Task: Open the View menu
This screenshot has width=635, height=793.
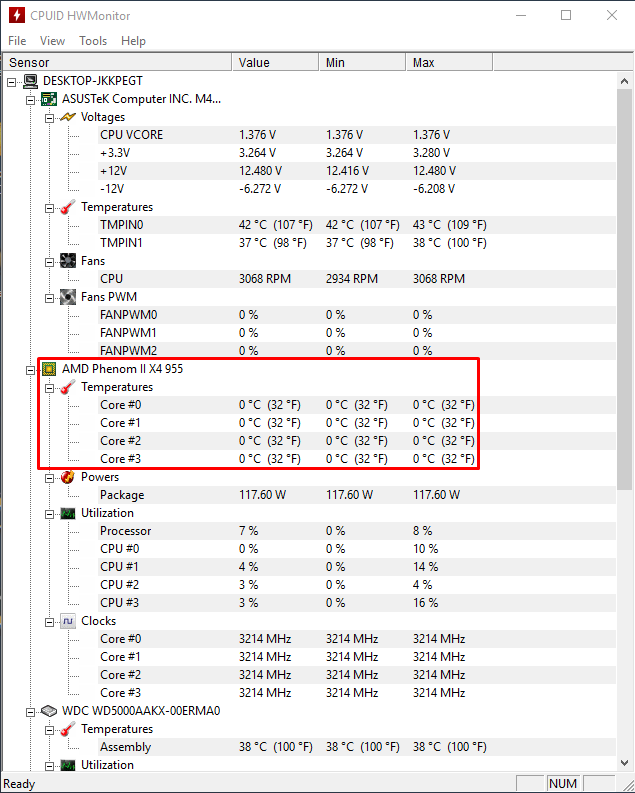Action: click(53, 41)
